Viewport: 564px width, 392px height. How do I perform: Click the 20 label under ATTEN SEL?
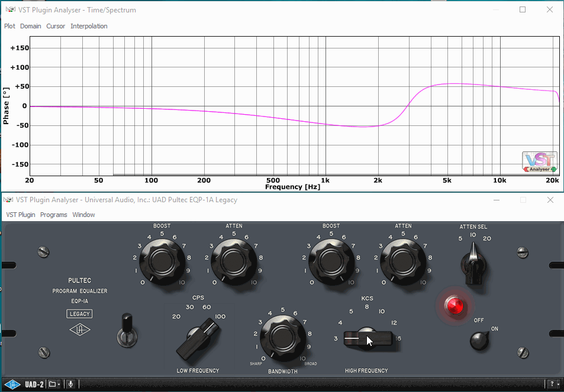[x=486, y=239]
